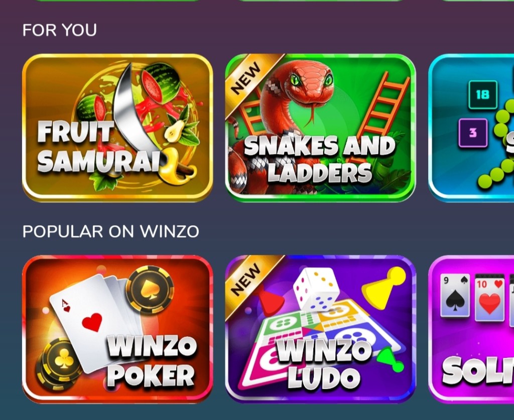Screen dimensions: 514x420
Task: Open the partially visible Solitaire tile
Action: coord(471,329)
